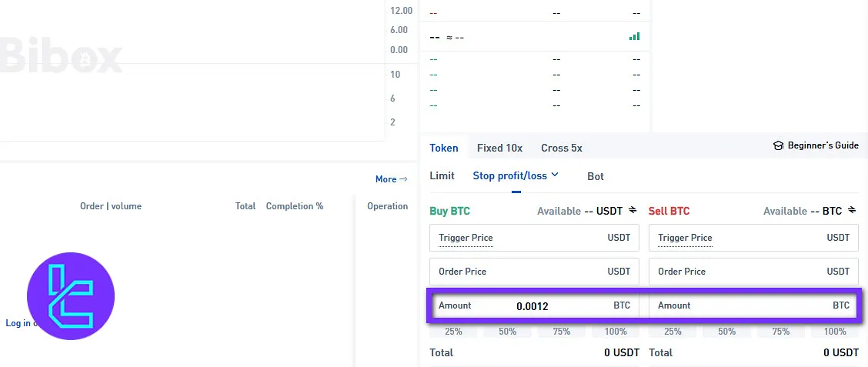This screenshot has height=367, width=868.
Task: Set the Buy BTC amount to 75%
Action: [561, 332]
